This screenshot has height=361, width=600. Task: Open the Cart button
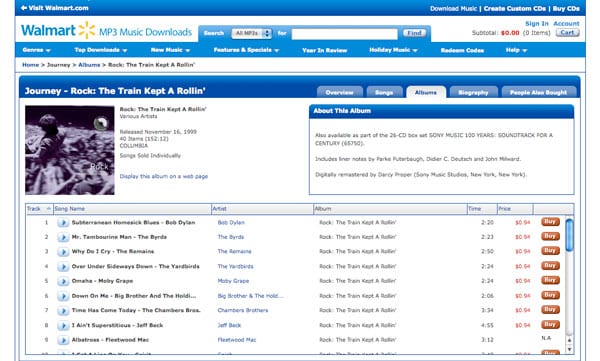[567, 33]
